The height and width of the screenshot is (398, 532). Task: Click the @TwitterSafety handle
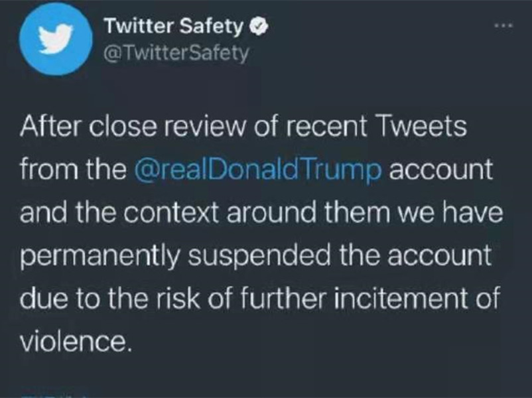coord(176,52)
